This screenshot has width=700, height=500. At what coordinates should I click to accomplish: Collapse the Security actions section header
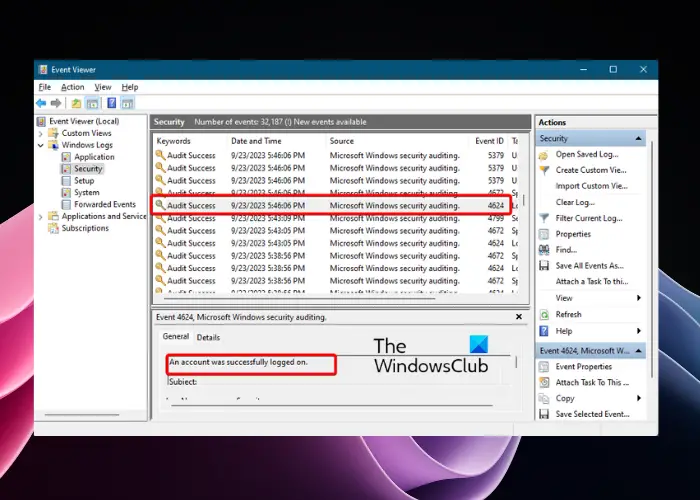pyautogui.click(x=638, y=138)
